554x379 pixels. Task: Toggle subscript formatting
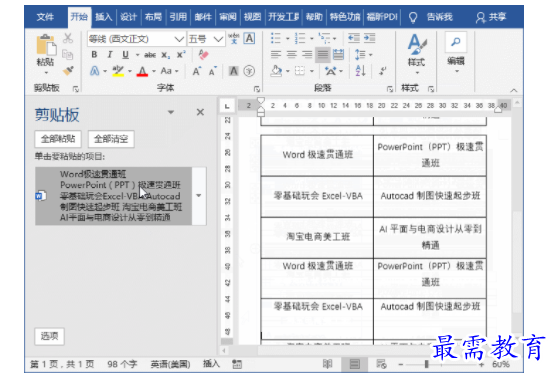(x=166, y=55)
